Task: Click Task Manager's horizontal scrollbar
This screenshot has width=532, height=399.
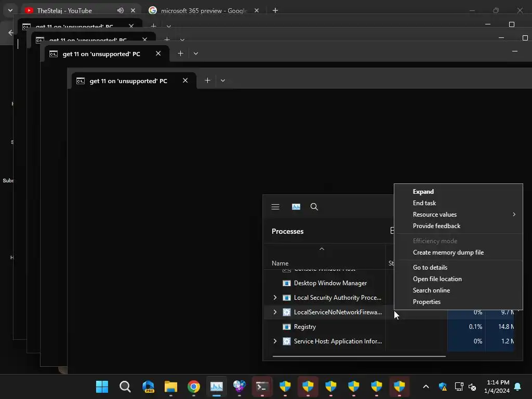Action: point(359,356)
